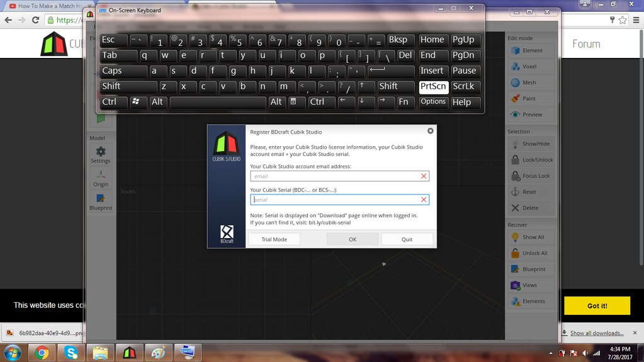Open the Views camera option
644x362 pixels.
pyautogui.click(x=531, y=285)
